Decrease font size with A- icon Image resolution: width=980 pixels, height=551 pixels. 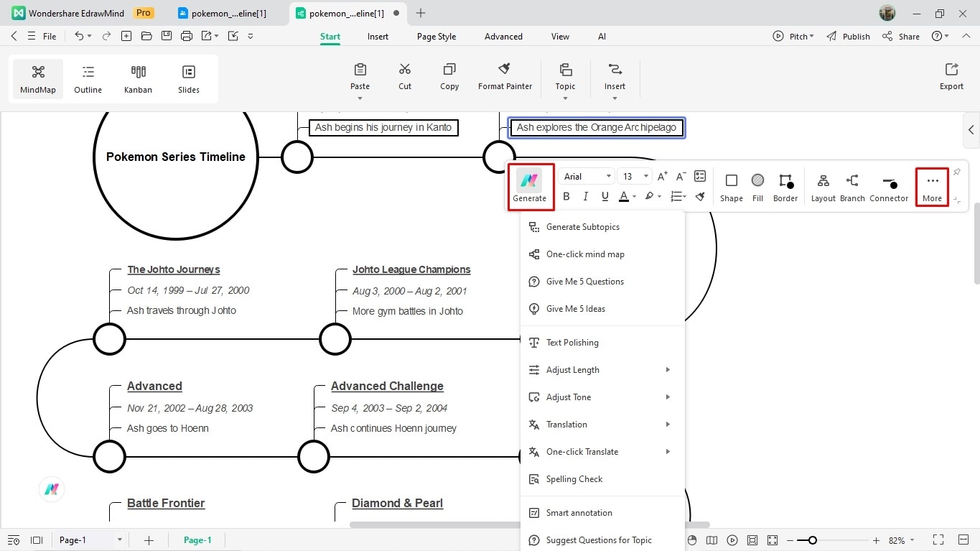coord(681,176)
